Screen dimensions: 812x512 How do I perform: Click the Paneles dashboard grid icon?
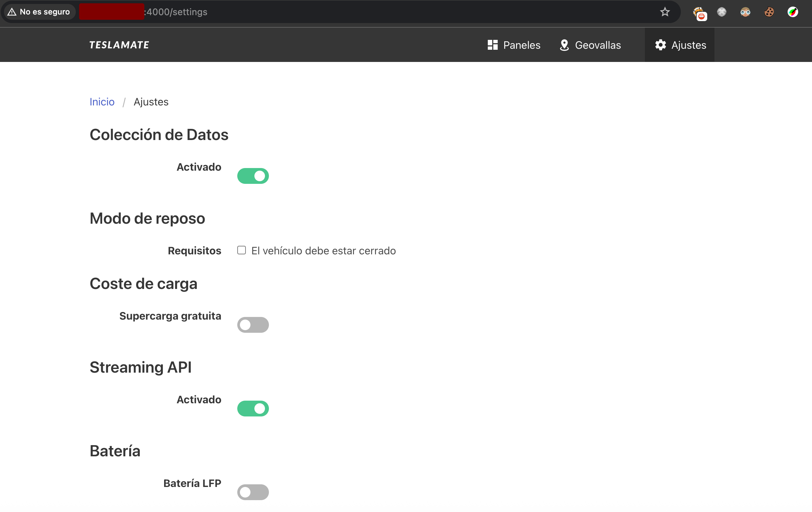(493, 45)
